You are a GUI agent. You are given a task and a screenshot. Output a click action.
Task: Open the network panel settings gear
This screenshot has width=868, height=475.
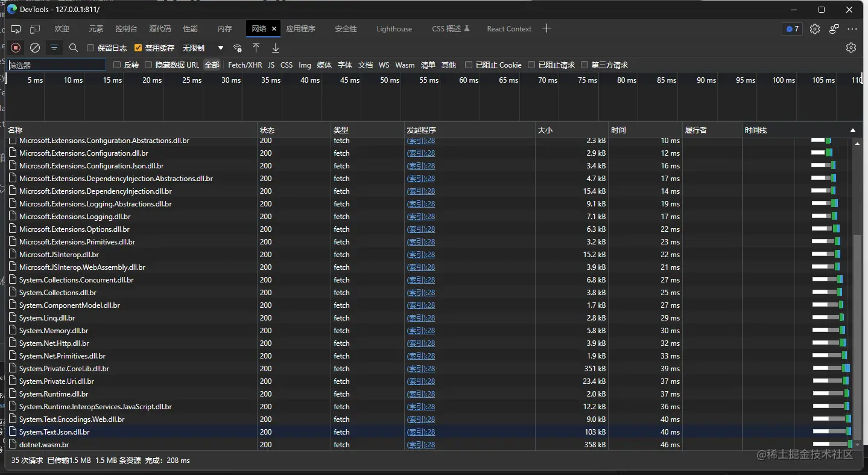coord(851,48)
